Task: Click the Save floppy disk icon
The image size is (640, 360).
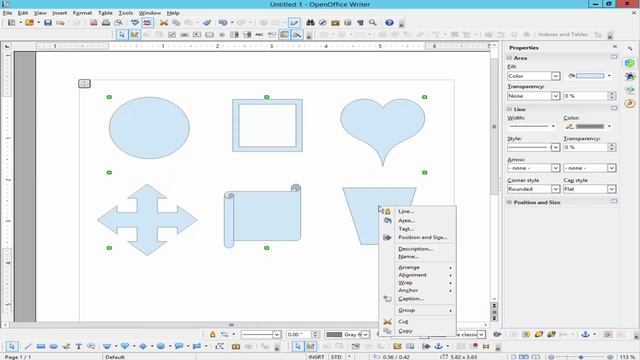Action: (48, 23)
